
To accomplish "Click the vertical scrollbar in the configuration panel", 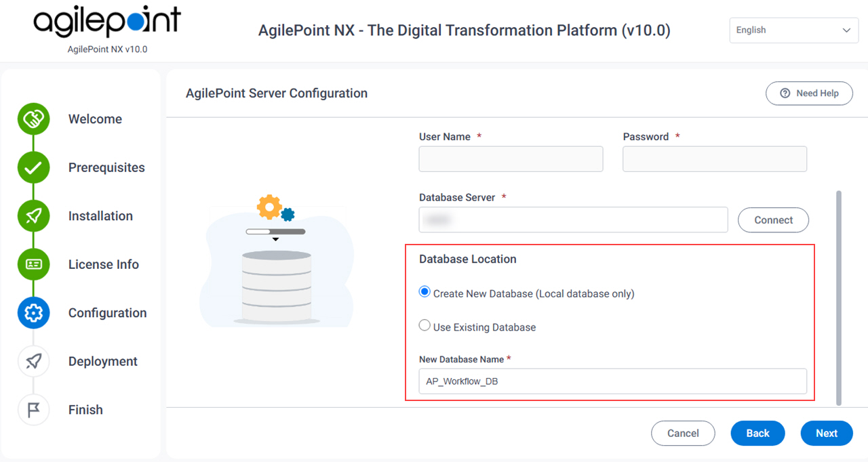I will tap(839, 298).
